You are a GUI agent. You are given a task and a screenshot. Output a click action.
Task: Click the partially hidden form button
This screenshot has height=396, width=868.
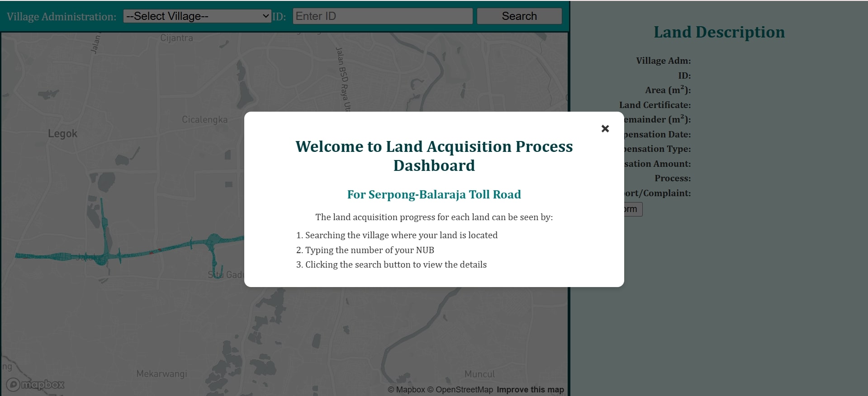(x=633, y=209)
